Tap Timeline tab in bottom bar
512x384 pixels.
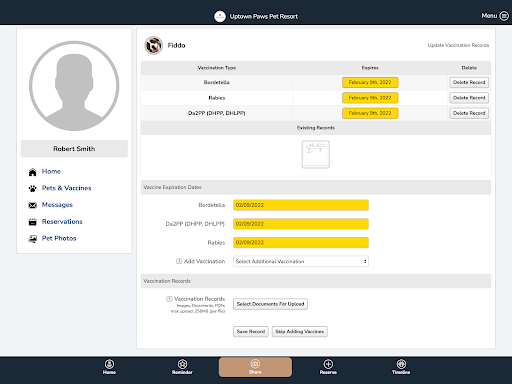[x=401, y=367]
